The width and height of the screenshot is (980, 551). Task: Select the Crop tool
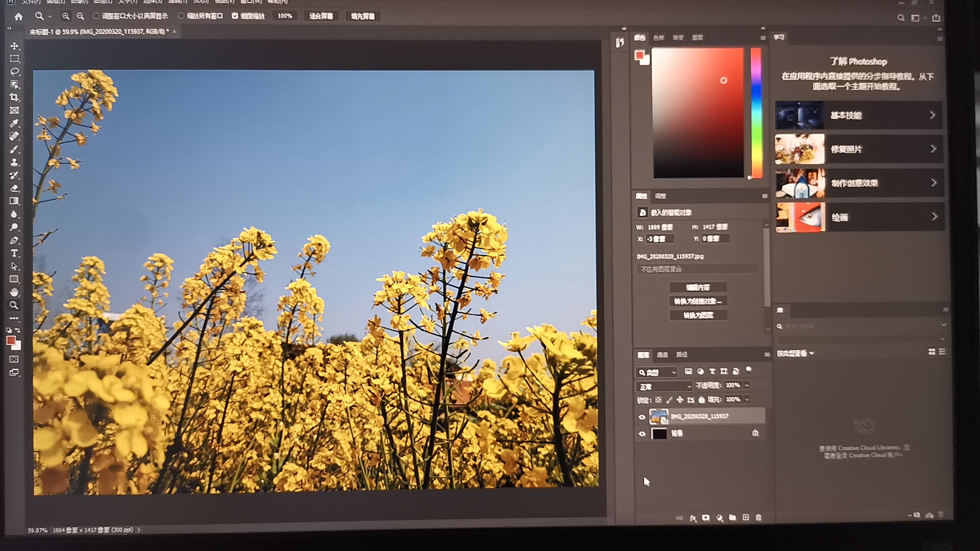click(x=14, y=97)
